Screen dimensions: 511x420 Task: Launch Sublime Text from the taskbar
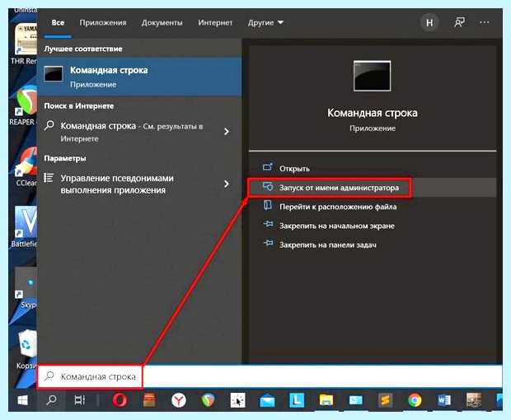[385, 400]
